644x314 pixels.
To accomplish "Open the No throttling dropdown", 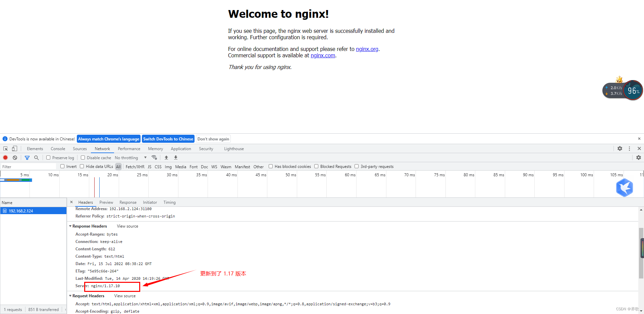I will tap(130, 158).
